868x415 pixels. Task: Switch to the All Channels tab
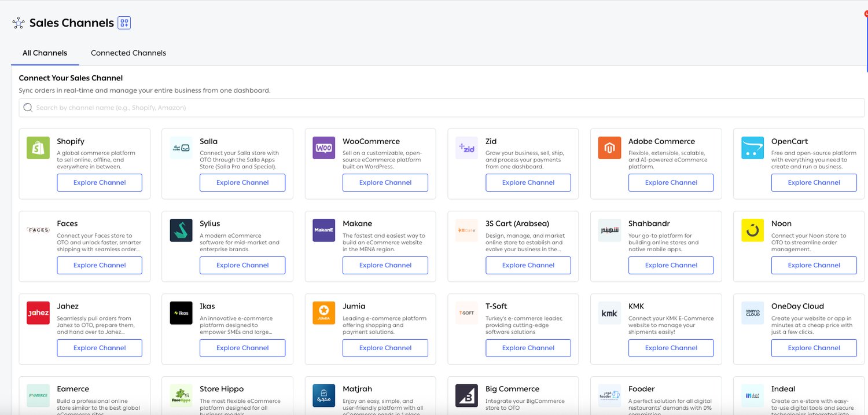click(45, 53)
